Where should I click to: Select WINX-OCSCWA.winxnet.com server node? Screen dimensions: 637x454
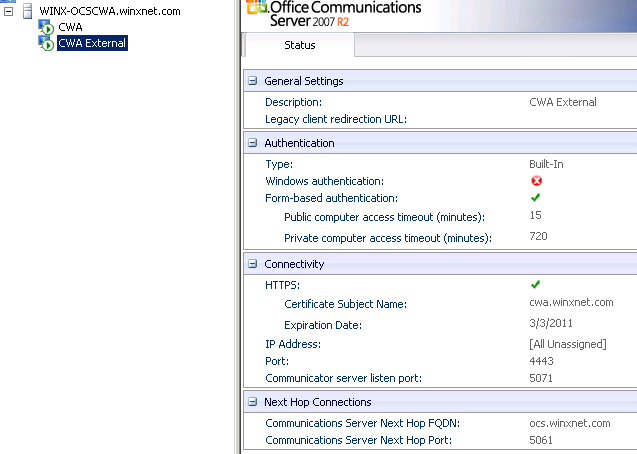click(x=110, y=11)
